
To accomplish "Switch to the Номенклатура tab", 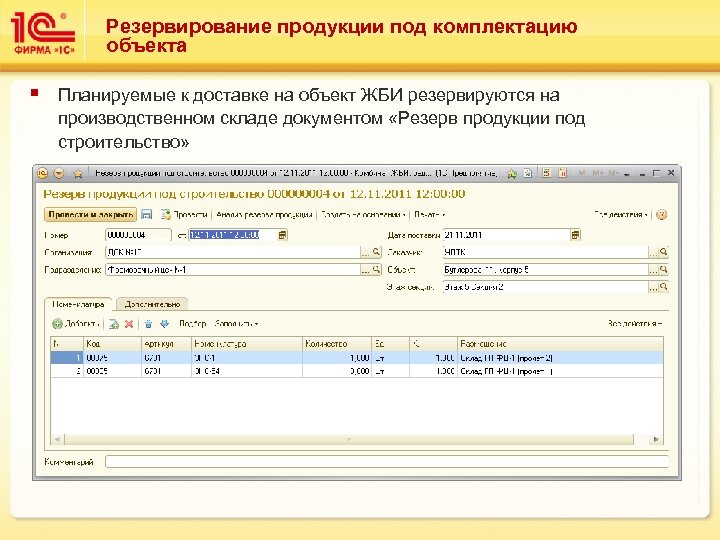I will pyautogui.click(x=78, y=304).
